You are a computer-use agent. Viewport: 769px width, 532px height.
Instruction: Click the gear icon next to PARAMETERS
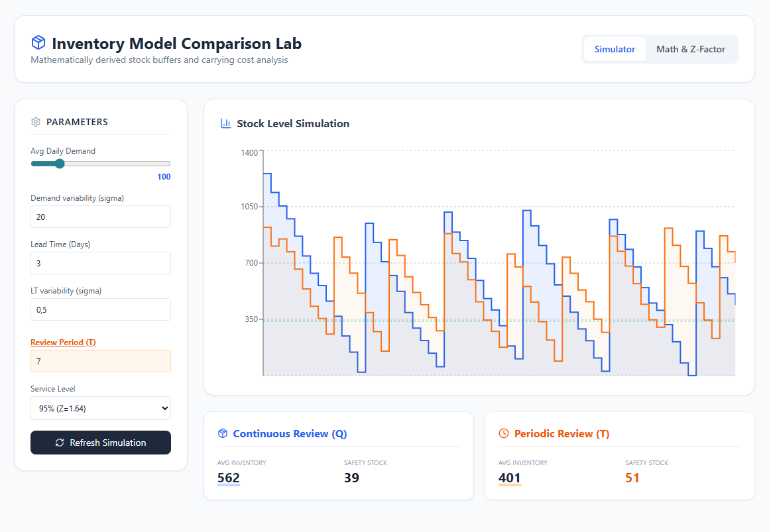[36, 122]
